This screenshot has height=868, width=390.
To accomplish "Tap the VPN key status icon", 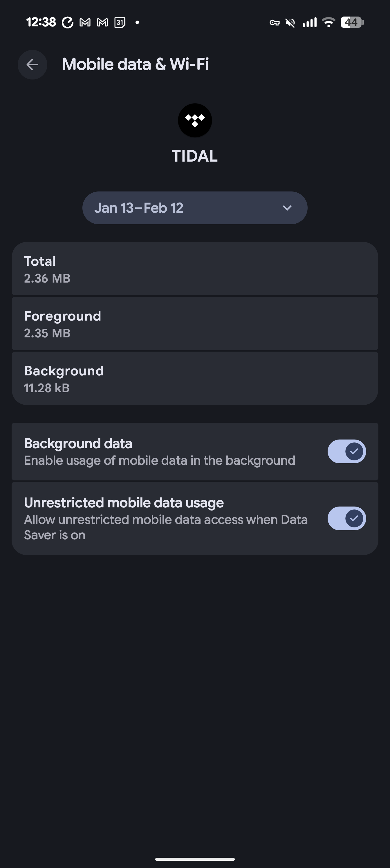I will 275,23.
